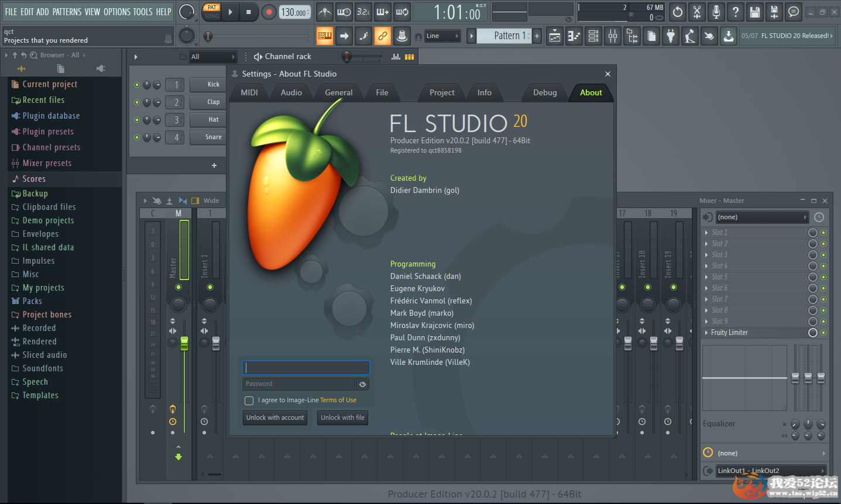
Task: Toggle auto scrolling arrow icon
Action: point(344,36)
